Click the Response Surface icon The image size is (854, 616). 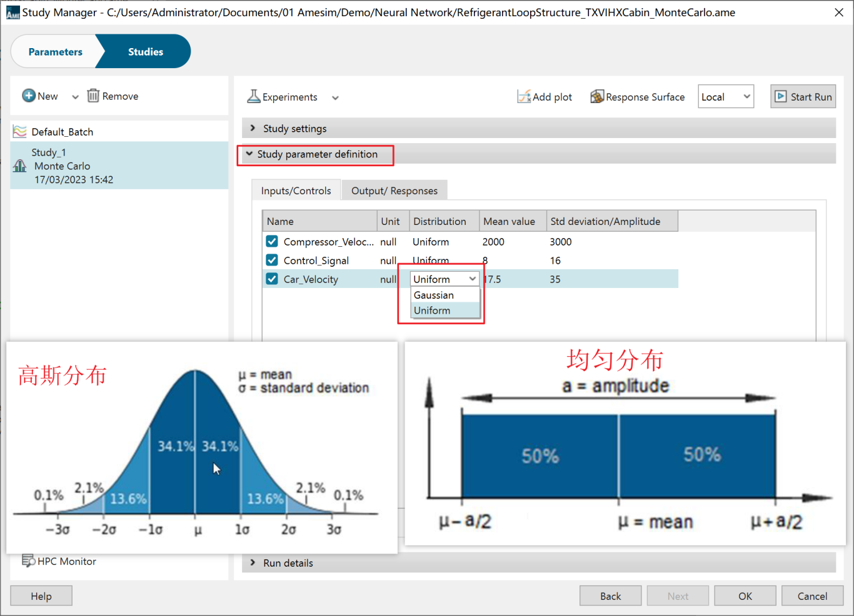[597, 96]
